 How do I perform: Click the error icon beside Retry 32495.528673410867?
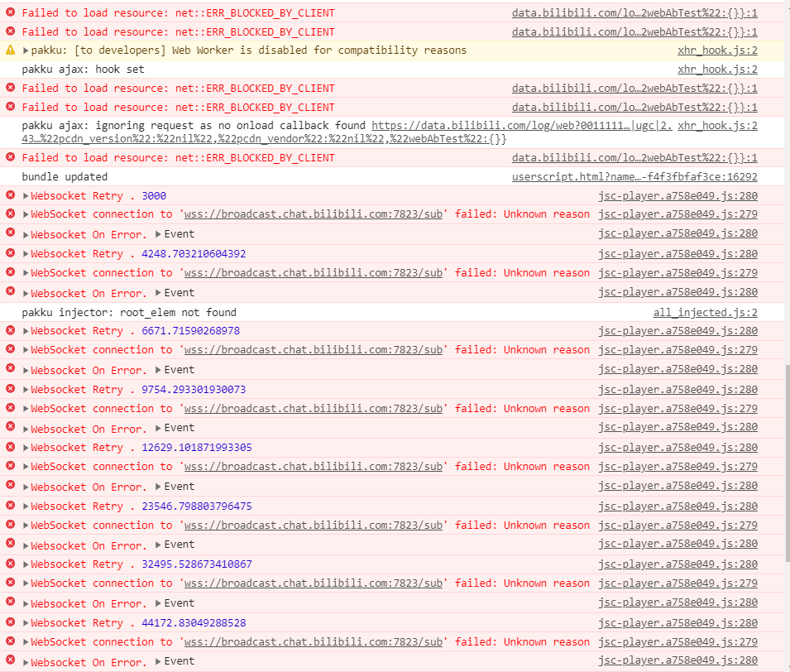[10, 563]
